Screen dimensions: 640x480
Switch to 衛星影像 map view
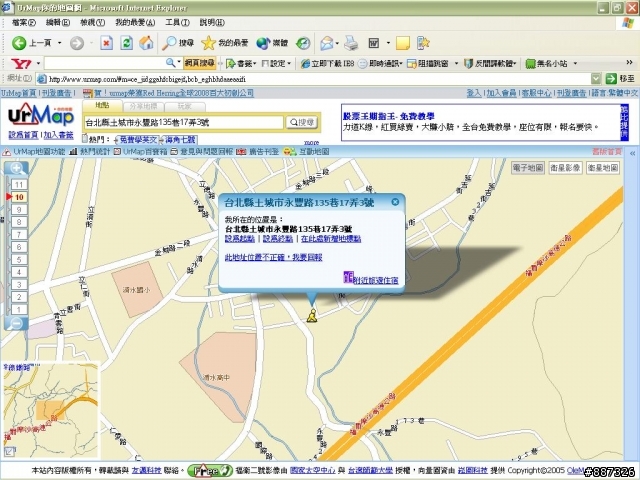[566, 168]
